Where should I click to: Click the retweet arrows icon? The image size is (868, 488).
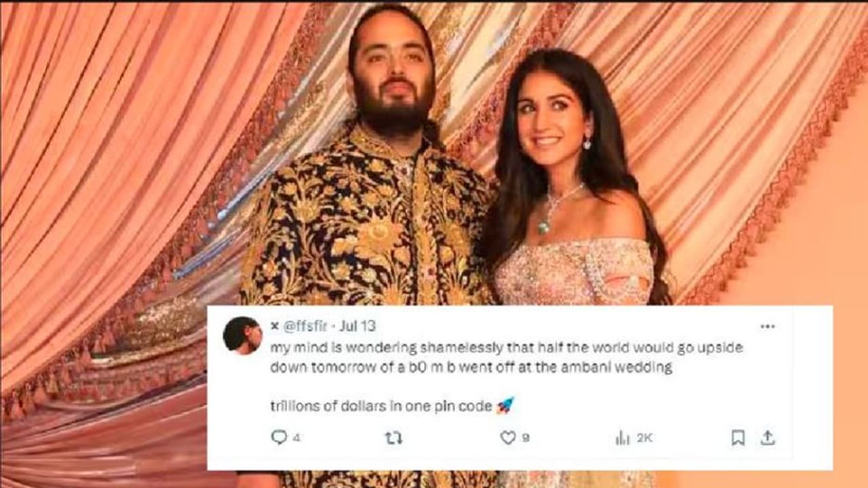393,438
